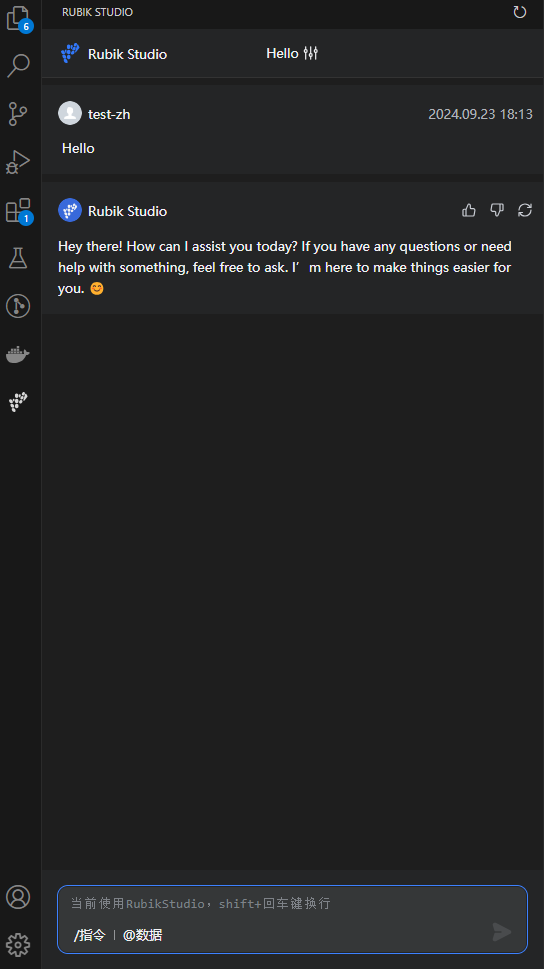Screen dimensions: 544x969
Task: Open the Docker whale view
Action: coord(18,354)
